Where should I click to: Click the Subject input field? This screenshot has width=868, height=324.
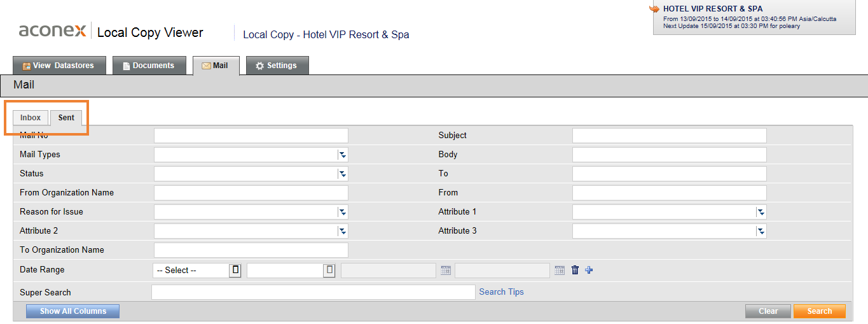(670, 136)
